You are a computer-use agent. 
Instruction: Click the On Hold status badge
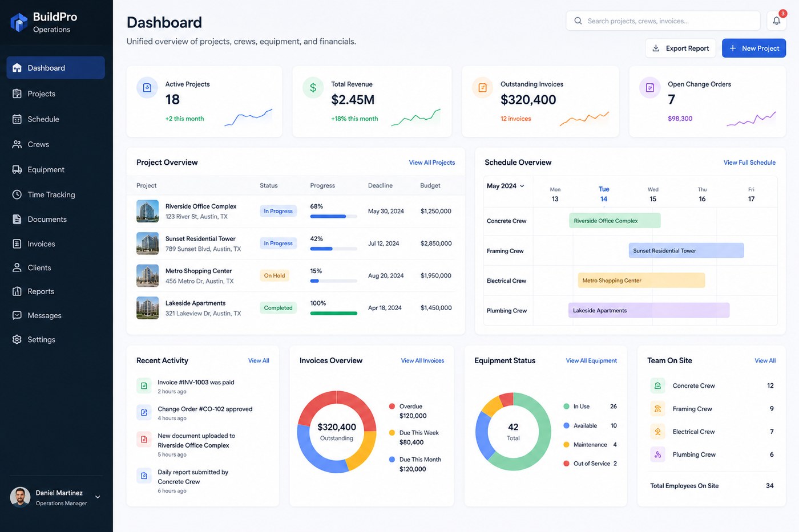[x=275, y=275]
